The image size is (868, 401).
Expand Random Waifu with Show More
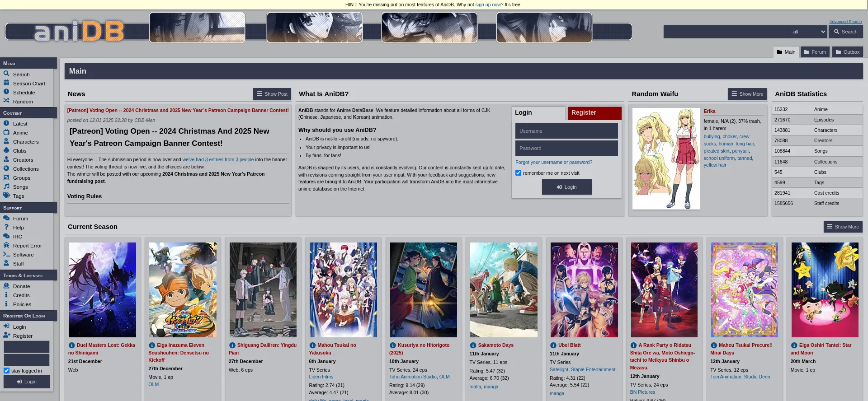click(x=747, y=94)
